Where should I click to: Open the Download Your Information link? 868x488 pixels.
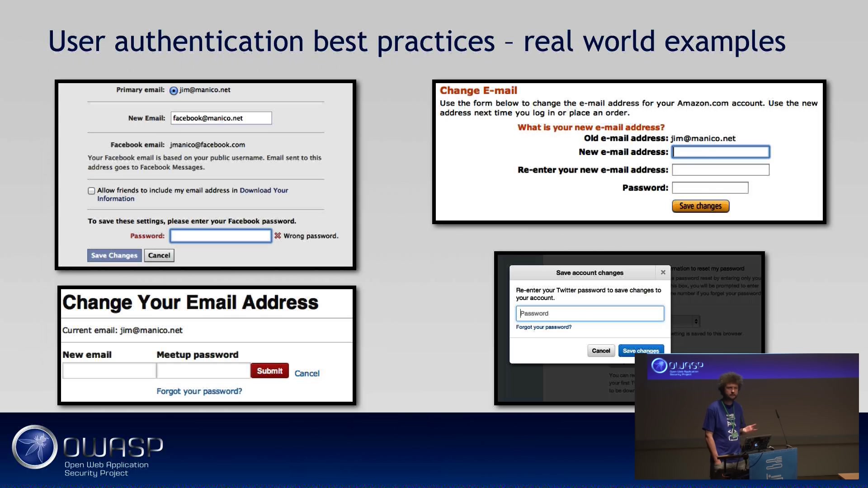pos(193,194)
